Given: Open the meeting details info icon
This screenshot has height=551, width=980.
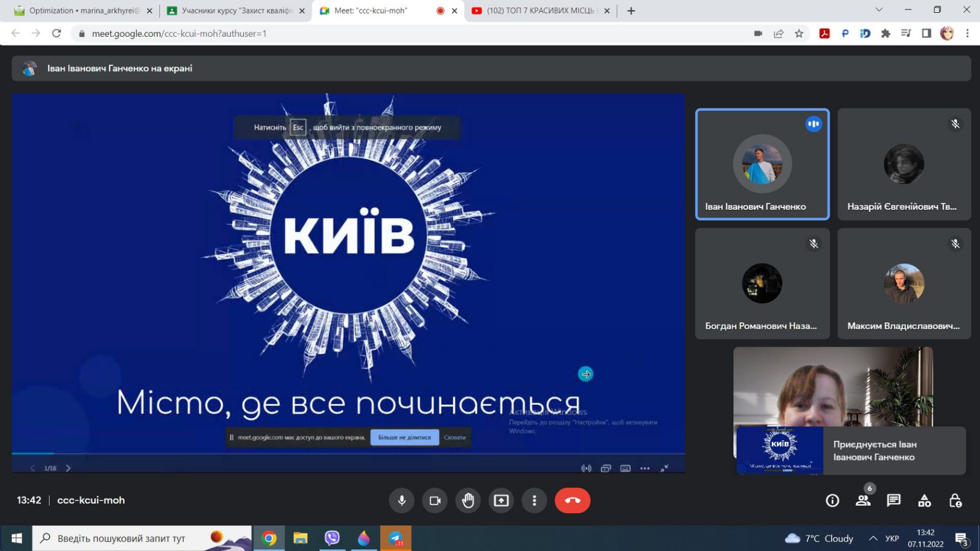Looking at the screenshot, I should coord(832,500).
